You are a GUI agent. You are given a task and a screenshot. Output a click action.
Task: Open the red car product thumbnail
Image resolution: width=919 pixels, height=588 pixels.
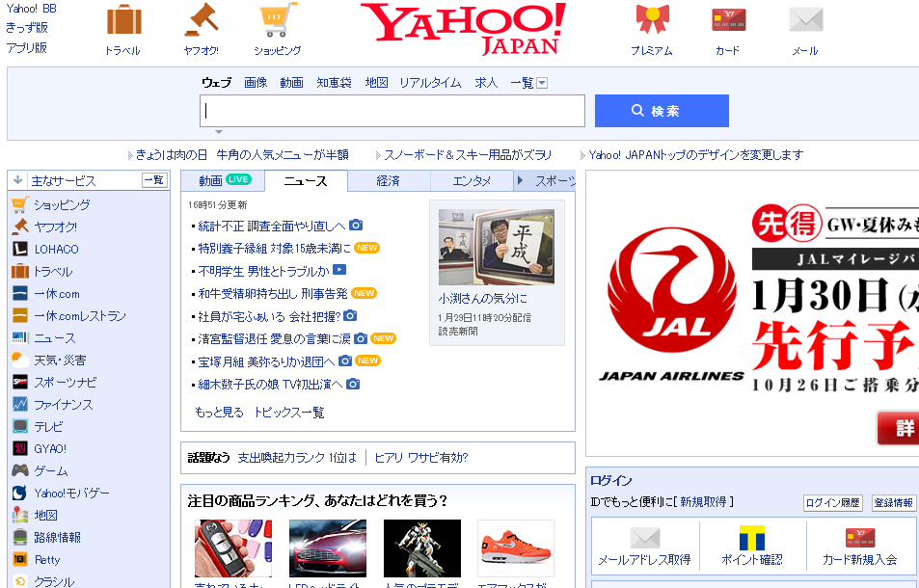point(328,548)
